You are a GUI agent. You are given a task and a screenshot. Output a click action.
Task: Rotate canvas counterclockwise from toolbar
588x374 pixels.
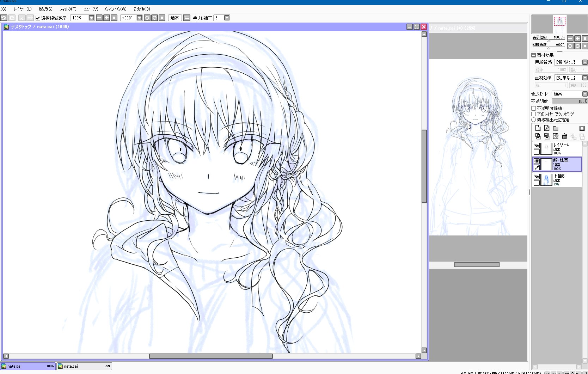(147, 18)
